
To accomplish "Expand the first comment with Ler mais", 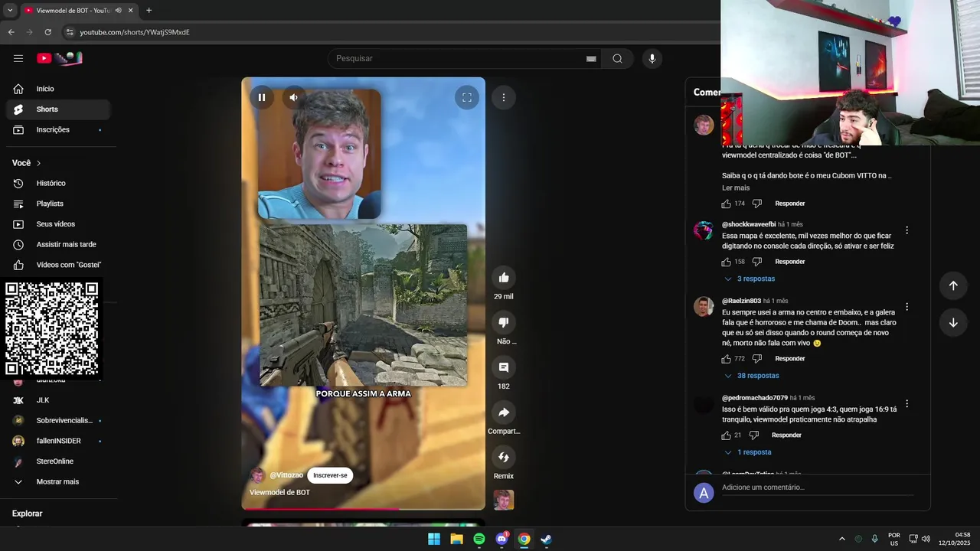I will pos(736,188).
